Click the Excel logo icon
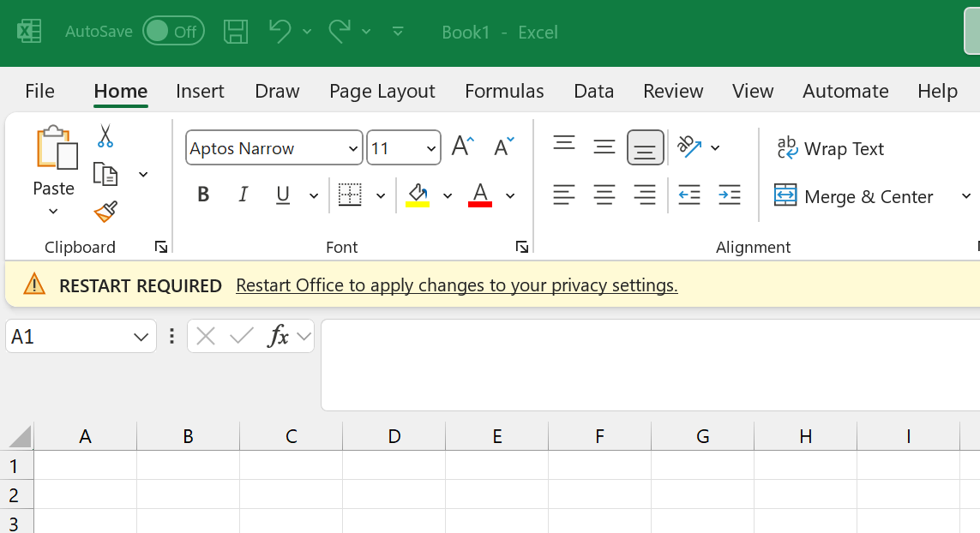This screenshot has height=533, width=980. point(29,31)
